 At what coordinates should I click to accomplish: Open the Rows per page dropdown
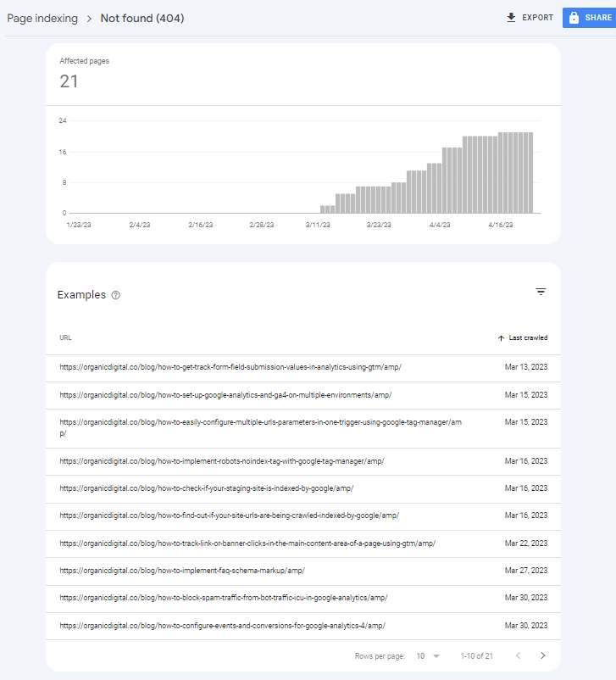(429, 655)
